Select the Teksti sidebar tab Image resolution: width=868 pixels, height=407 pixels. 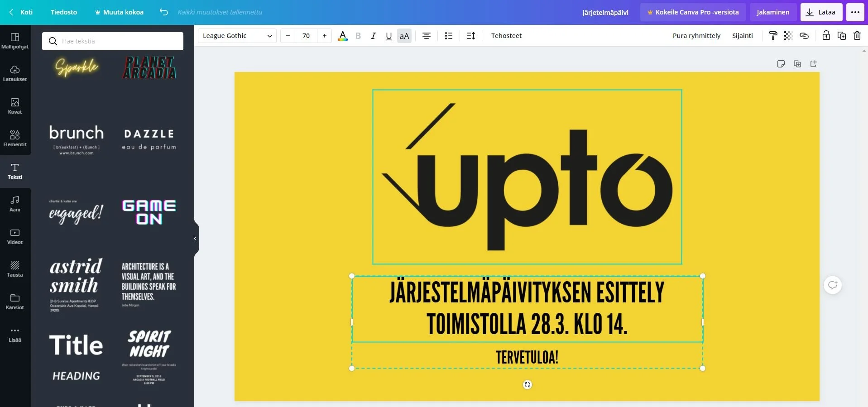[15, 171]
